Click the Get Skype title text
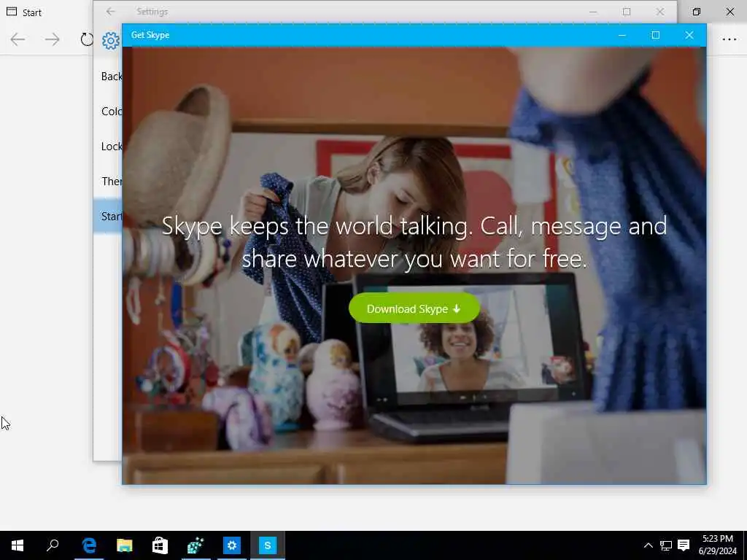This screenshot has height=560, width=747. (x=150, y=35)
